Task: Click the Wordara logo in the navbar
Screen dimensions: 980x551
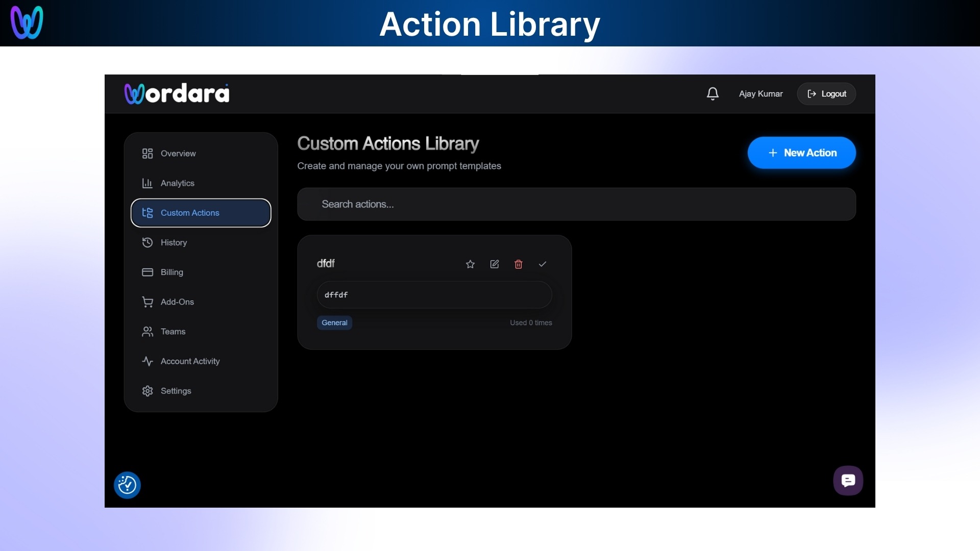Action: [177, 93]
